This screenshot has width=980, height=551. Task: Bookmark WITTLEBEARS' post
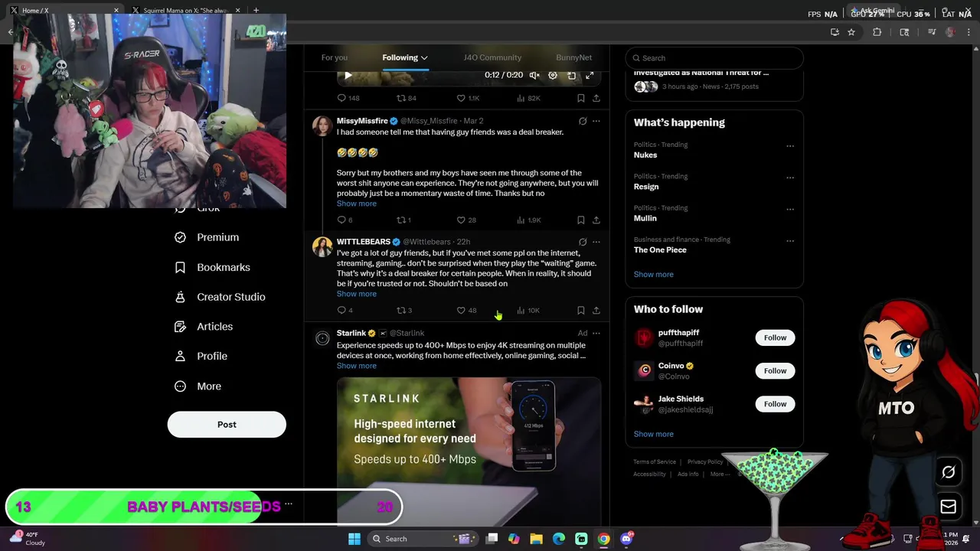click(x=581, y=311)
